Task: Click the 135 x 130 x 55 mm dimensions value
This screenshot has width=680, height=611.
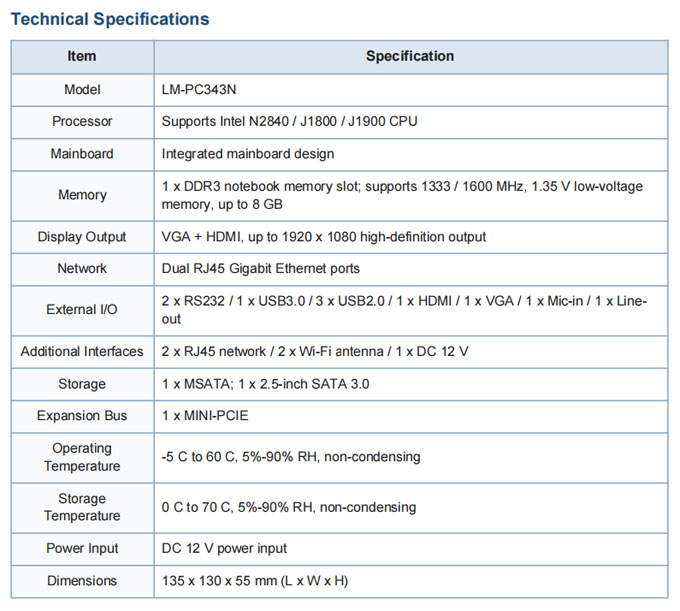Action: [254, 581]
